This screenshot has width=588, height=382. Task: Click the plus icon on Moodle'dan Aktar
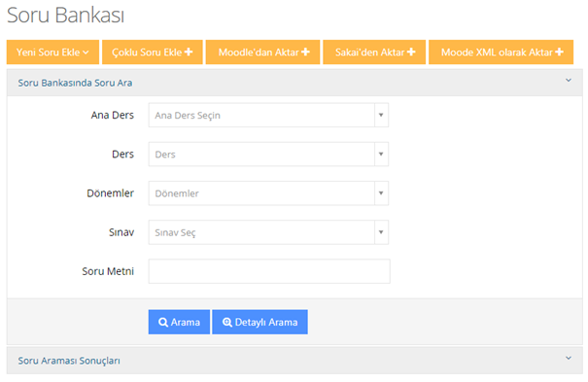(x=305, y=52)
